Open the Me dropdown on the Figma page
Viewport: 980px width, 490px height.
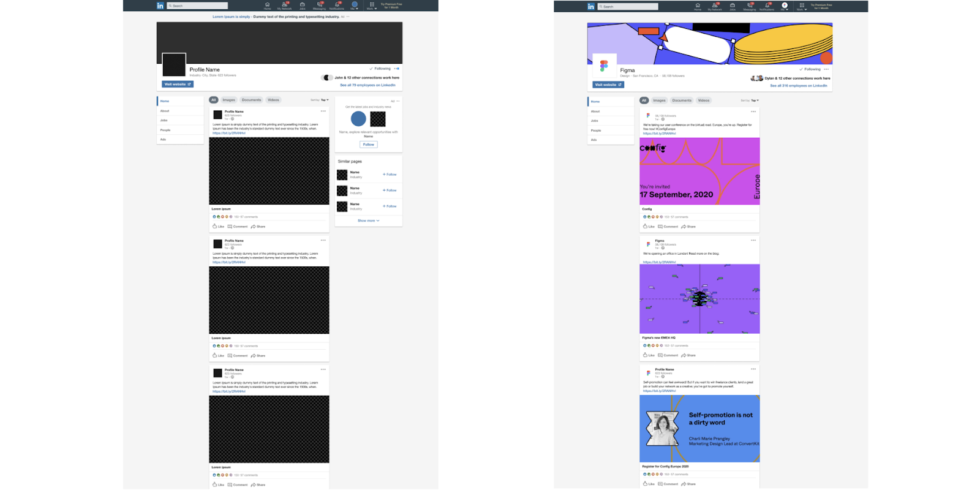785,6
